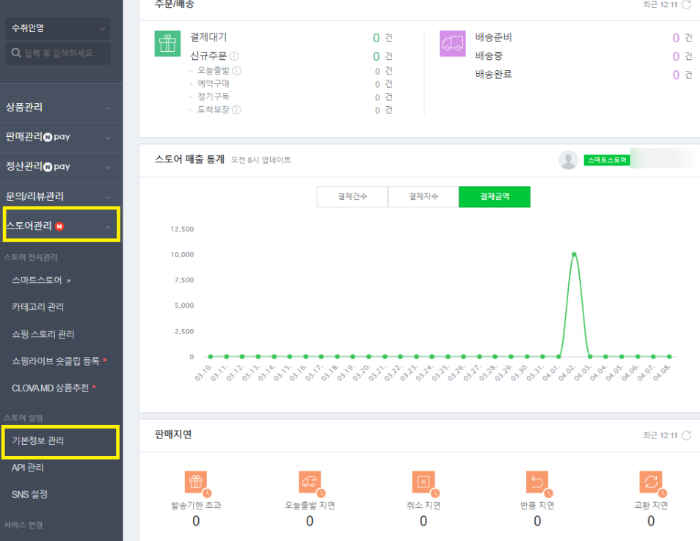Click the 03.10 data point on chart
Screen dimensions: 700x541
click(211, 356)
